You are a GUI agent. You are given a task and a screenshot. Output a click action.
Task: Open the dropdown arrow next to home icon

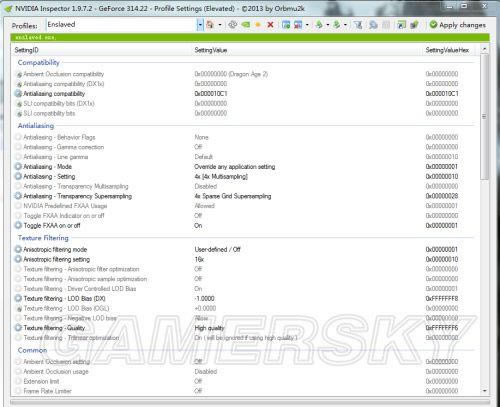(220, 25)
